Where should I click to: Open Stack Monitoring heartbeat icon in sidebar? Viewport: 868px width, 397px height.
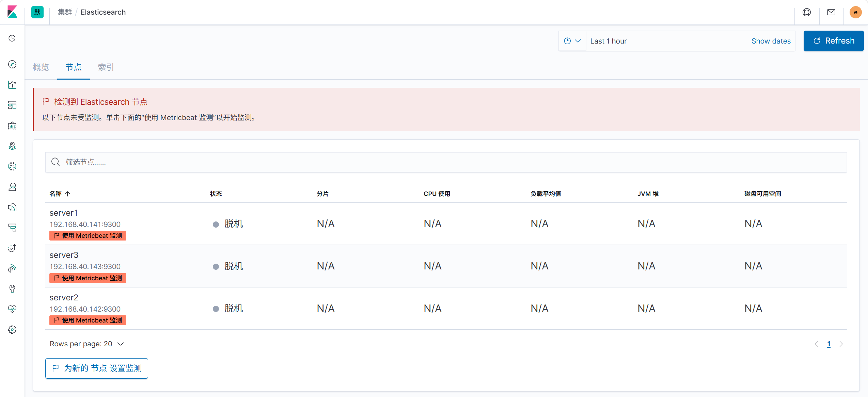(12, 309)
